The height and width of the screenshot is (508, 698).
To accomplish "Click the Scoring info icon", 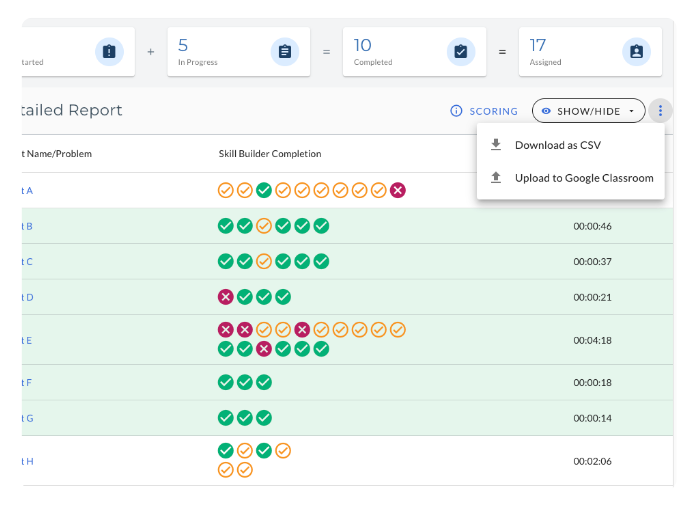I will pyautogui.click(x=456, y=111).
